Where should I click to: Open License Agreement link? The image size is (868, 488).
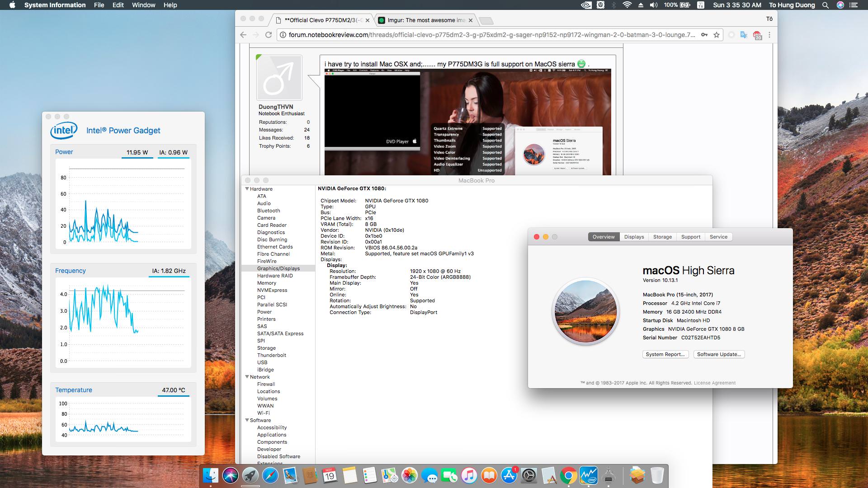point(714,383)
